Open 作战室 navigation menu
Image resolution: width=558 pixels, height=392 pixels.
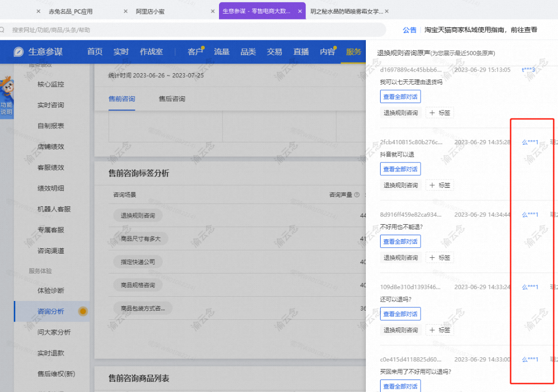tap(151, 52)
